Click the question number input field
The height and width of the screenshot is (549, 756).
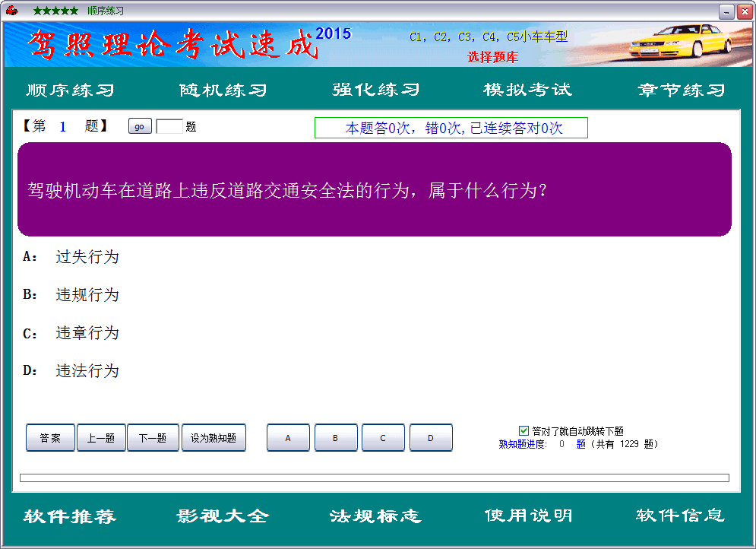(x=169, y=127)
